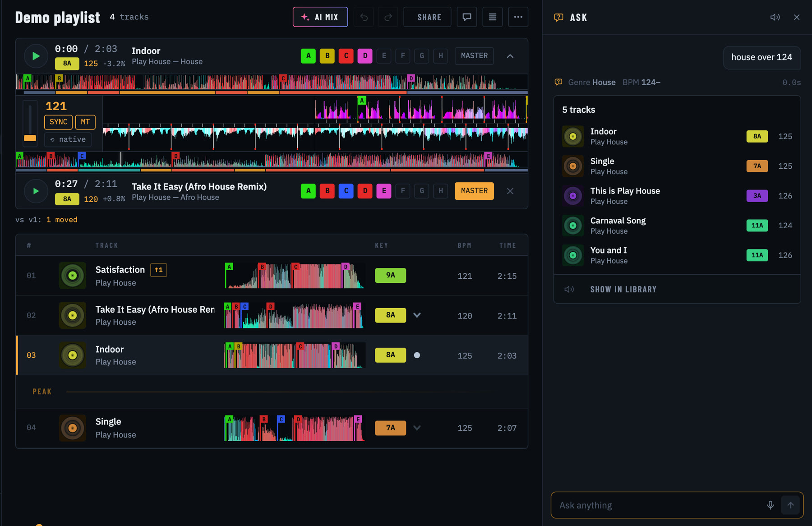This screenshot has width=812, height=526.
Task: Select Single in the Ask results
Action: (677, 166)
